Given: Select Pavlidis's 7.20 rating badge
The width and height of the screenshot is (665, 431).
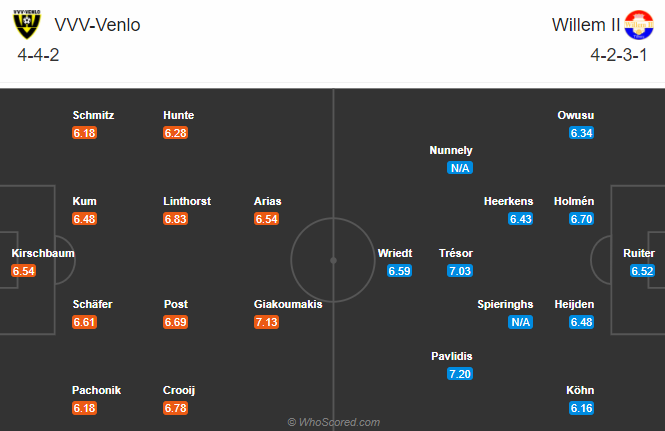Looking at the screenshot, I should [x=461, y=373].
